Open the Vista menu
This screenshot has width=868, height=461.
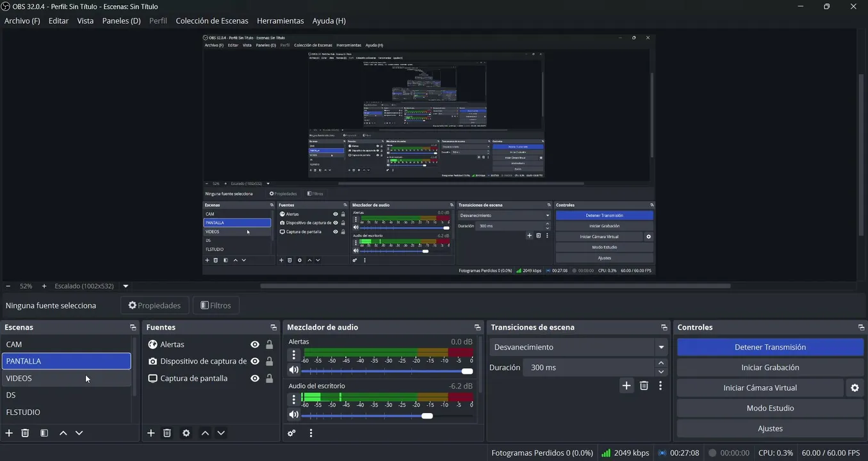tap(85, 20)
